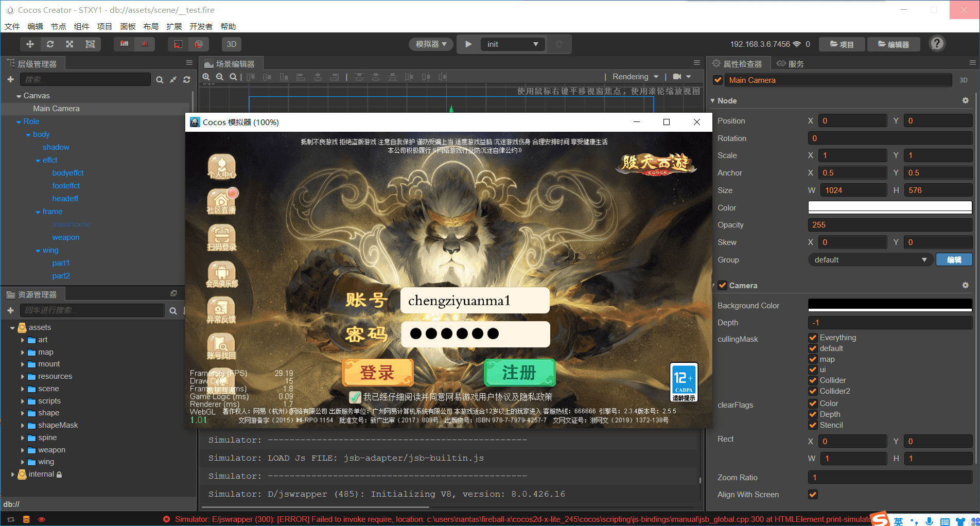The height and width of the screenshot is (526, 980).
Task: Uncheck Collider2 culling mask layer
Action: pos(813,391)
